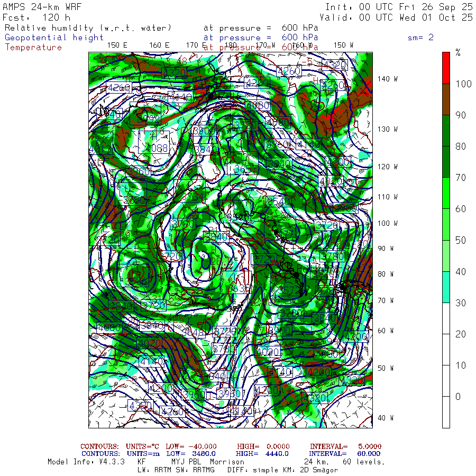Click the red swatch atop the humidity colorbar
The image size is (476, 476).
coord(446,67)
